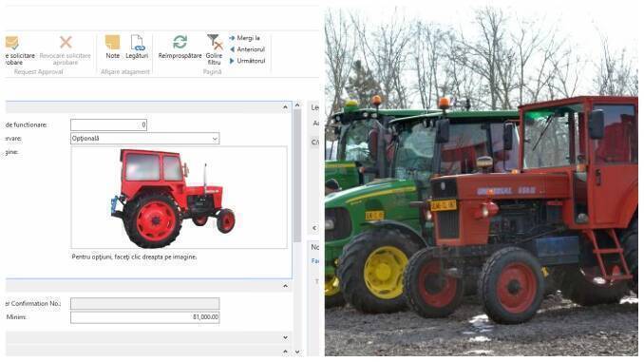644x362 pixels.
Task: Expand the collapsed section below Minim
Action: coord(286,337)
